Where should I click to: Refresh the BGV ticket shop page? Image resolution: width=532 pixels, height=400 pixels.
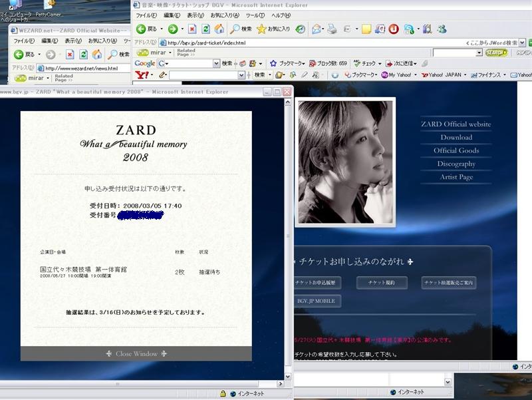[x=205, y=29]
